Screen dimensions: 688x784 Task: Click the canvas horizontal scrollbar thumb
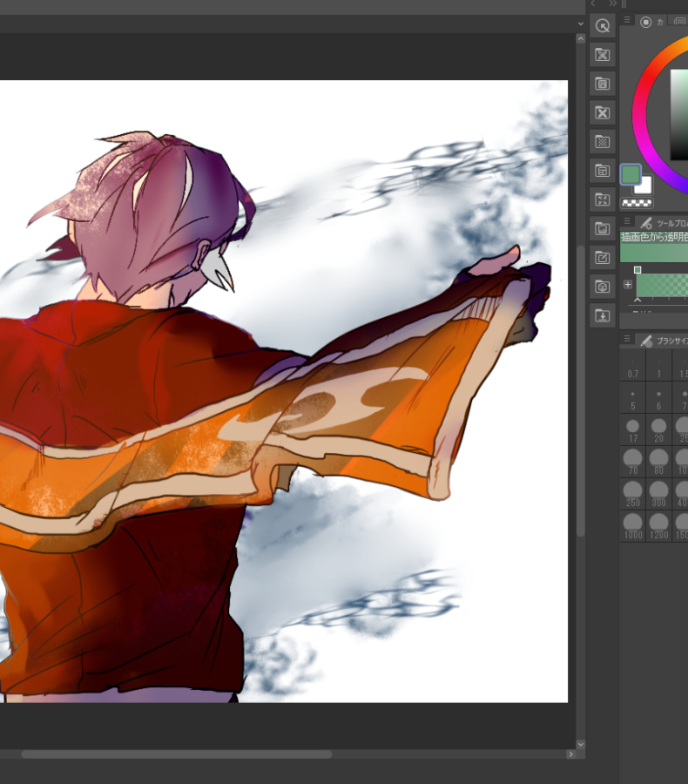point(176,754)
